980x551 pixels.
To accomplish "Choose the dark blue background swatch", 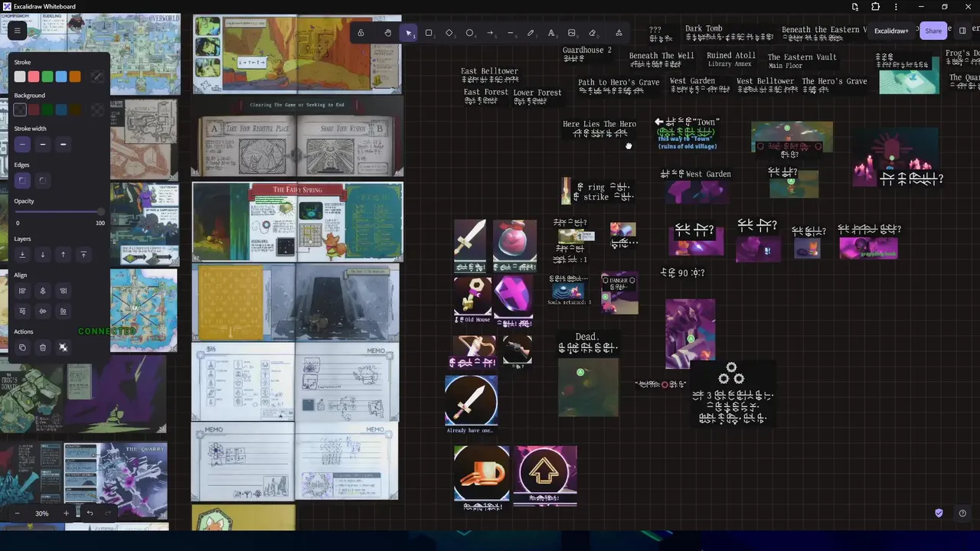I will pyautogui.click(x=61, y=110).
